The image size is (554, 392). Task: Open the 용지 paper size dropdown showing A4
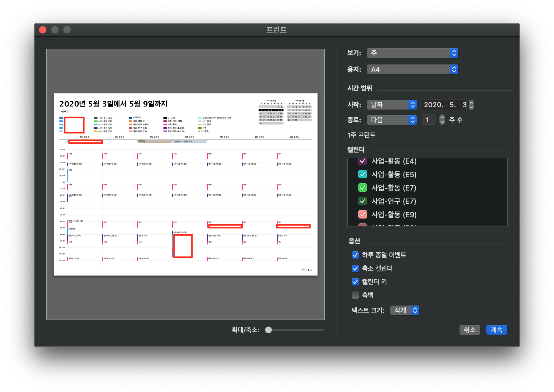click(x=412, y=69)
